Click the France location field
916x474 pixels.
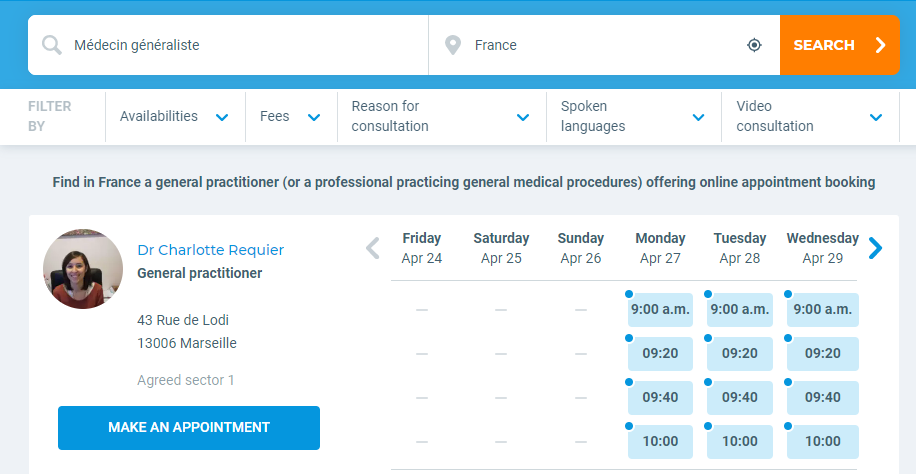tap(604, 45)
